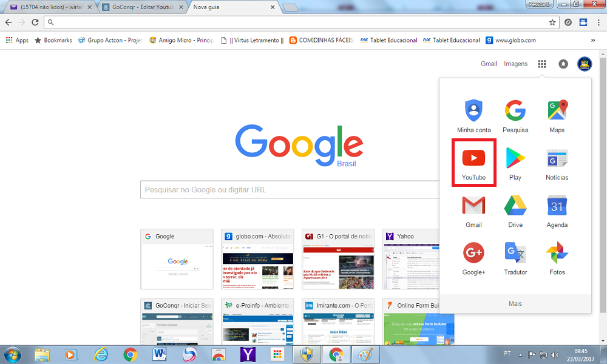Open the GoConqr - Iniciar Sessão thumbnail
Image resolution: width=607 pixels, height=364 pixels.
tap(177, 322)
